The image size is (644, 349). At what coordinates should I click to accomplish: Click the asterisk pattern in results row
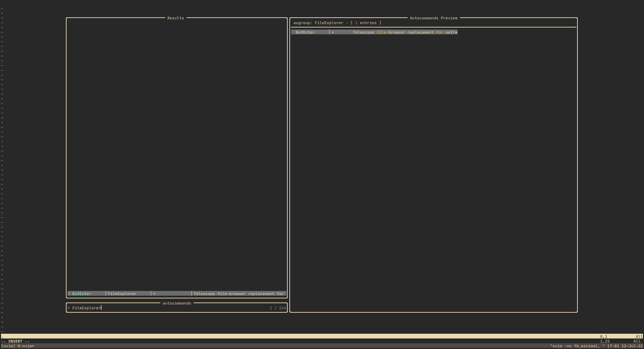[x=154, y=294]
